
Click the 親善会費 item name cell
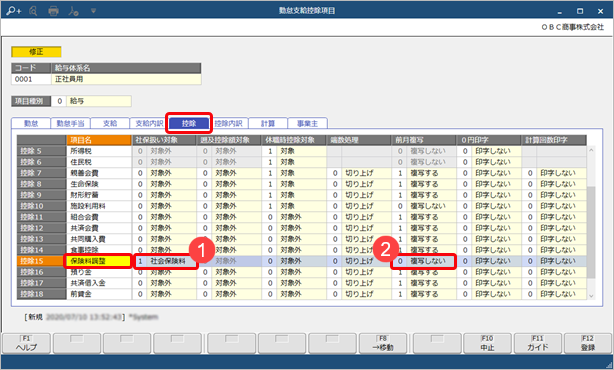[x=99, y=173]
